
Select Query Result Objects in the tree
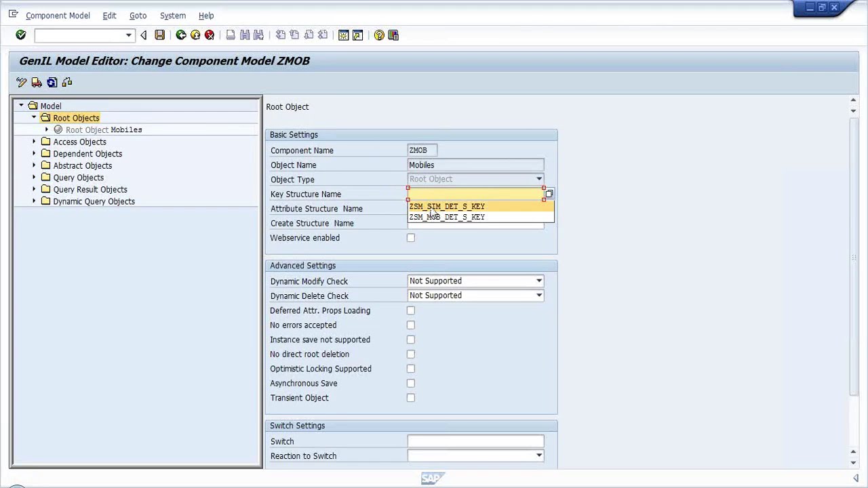pyautogui.click(x=90, y=190)
